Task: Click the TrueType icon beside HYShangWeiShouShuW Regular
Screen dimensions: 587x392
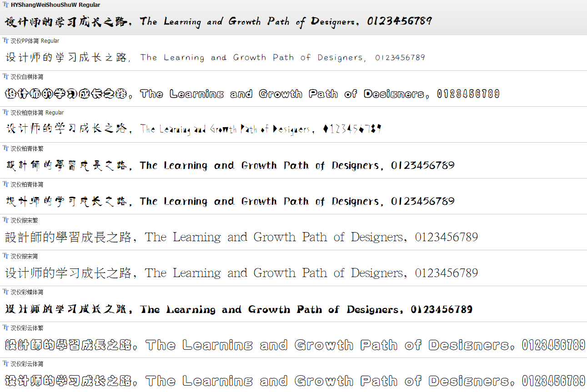Action: (5, 5)
